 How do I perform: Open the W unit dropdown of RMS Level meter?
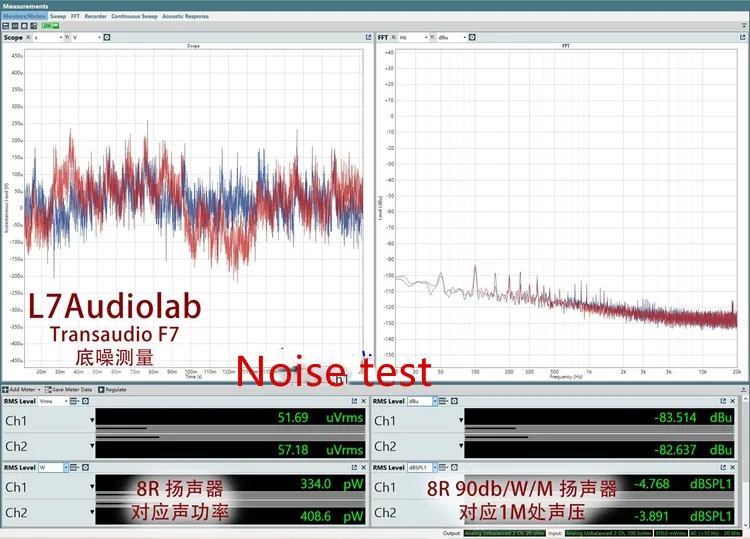[54, 468]
